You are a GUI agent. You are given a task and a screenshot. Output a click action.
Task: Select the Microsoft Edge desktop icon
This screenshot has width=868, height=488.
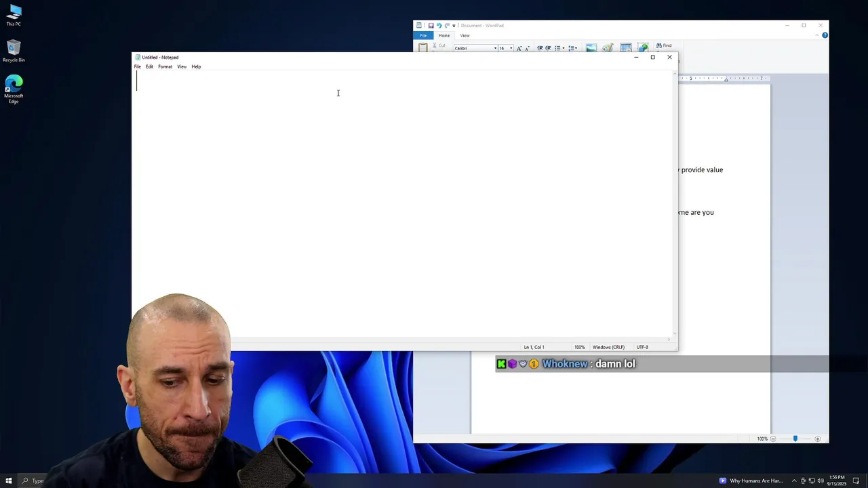(x=14, y=89)
